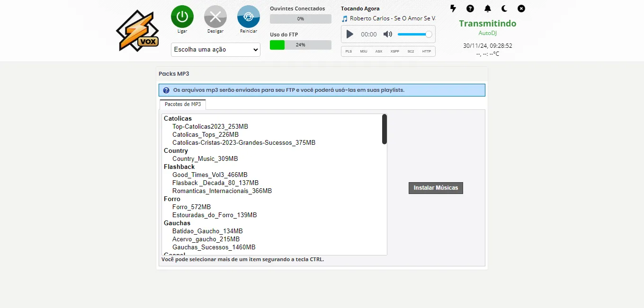644x308 pixels.
Task: Click the lightning bolt icon
Action: [x=453, y=9]
